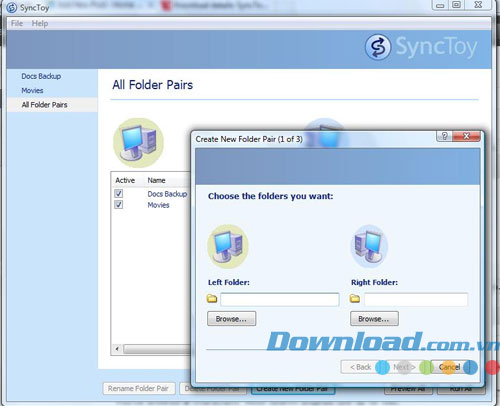This screenshot has height=406, width=500.
Task: Click the Right Folder path input field
Action: tap(416, 299)
